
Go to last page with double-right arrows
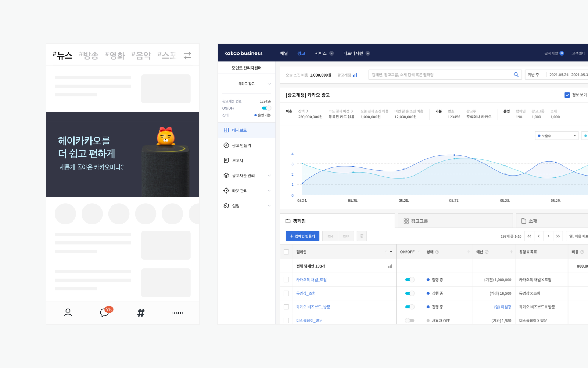(x=558, y=236)
